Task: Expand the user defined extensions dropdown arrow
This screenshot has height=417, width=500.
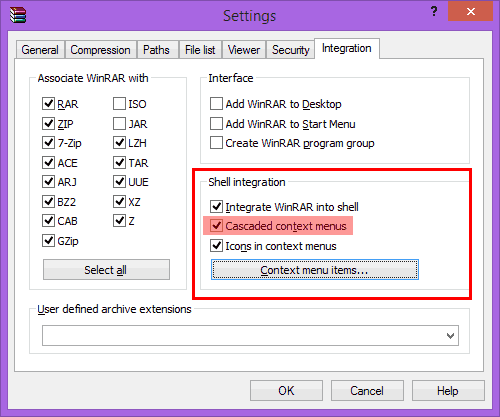Action: pos(450,336)
